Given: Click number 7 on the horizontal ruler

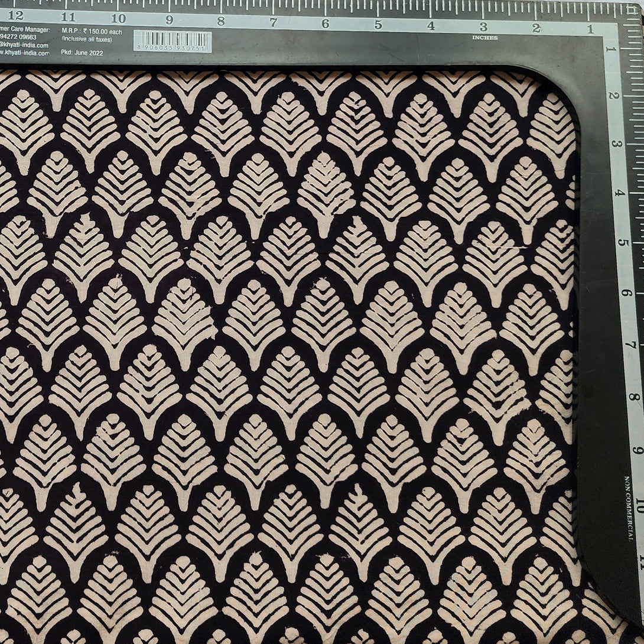Looking at the screenshot, I should coord(274,22).
